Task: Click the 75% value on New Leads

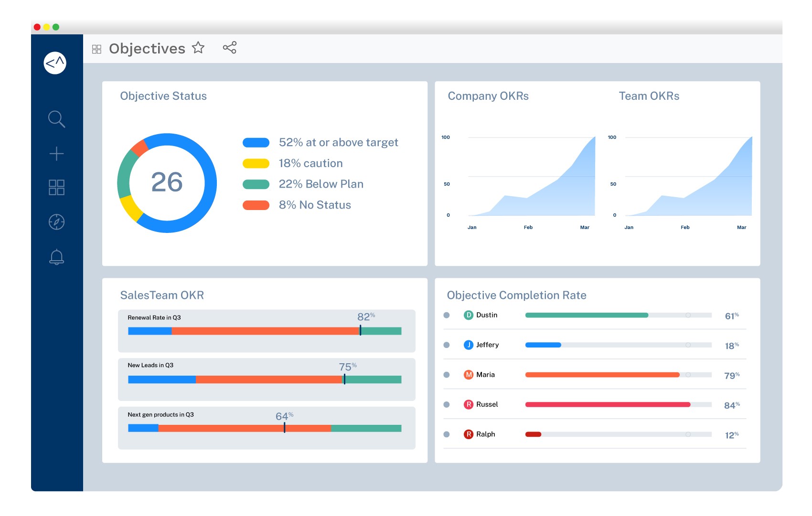Action: pos(348,367)
